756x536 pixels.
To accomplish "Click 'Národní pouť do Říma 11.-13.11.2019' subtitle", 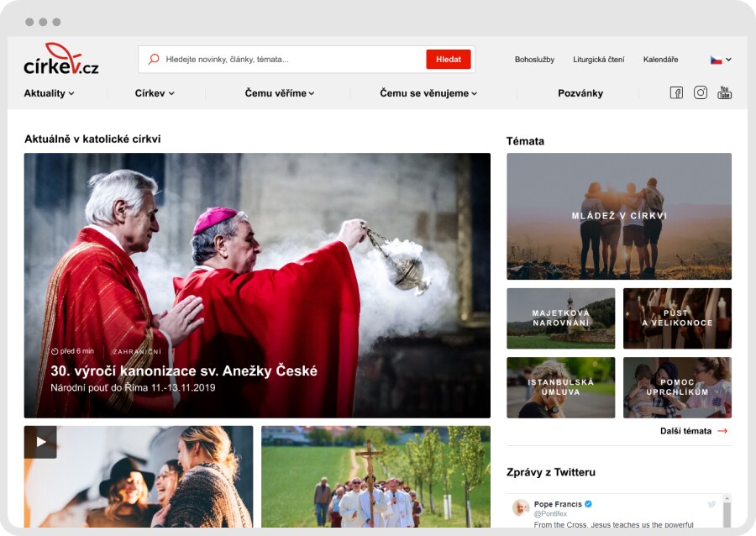I will click(x=133, y=387).
